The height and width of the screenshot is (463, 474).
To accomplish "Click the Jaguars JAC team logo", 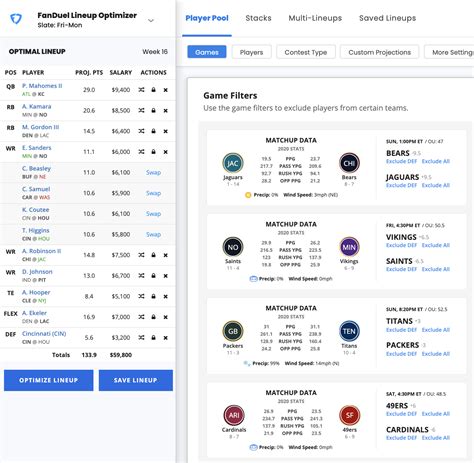I will (233, 163).
